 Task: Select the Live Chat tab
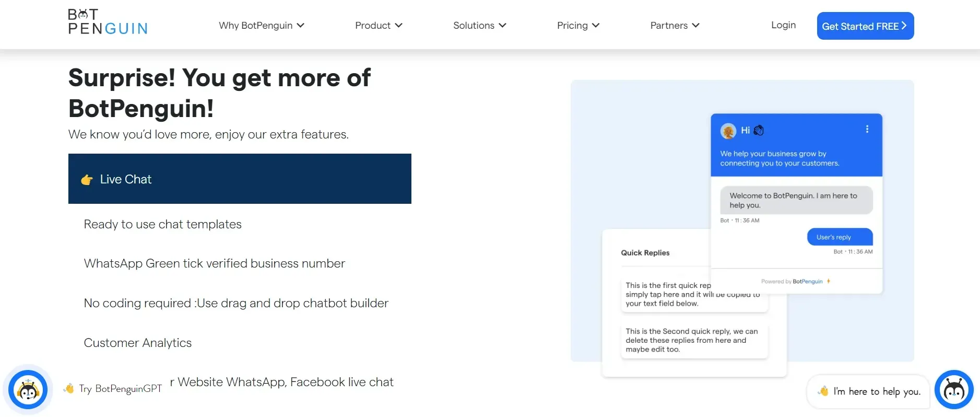(x=240, y=179)
